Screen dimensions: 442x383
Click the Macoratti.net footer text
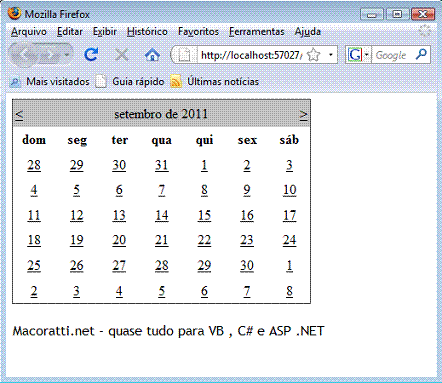[x=168, y=331]
